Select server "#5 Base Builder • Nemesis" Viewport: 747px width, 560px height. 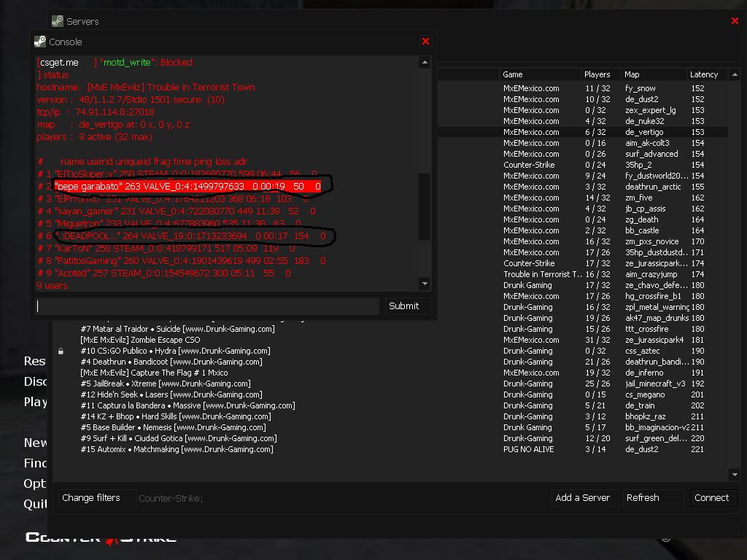[173, 427]
